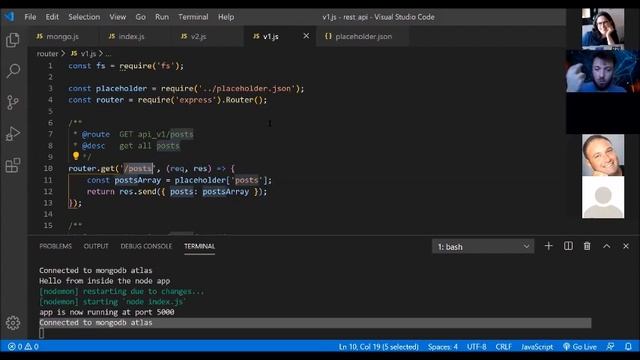Click the '@desc' comment tag on line 8
The height and width of the screenshot is (360, 640).
tap(93, 146)
